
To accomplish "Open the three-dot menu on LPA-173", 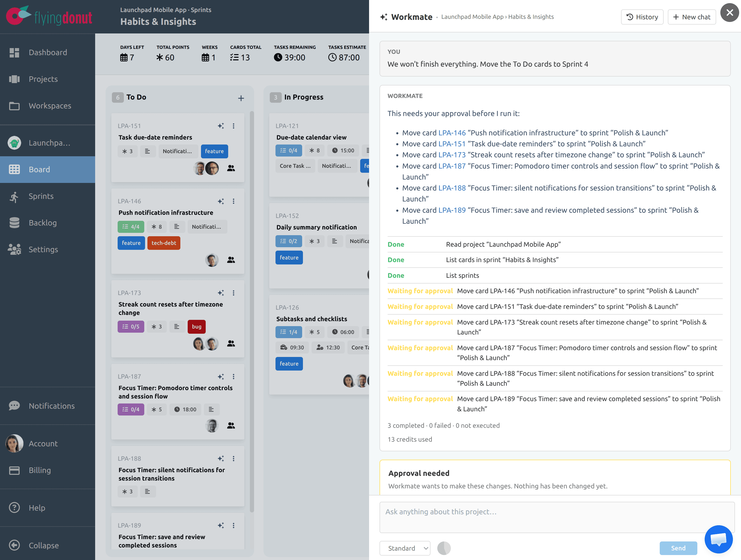I will click(x=233, y=293).
